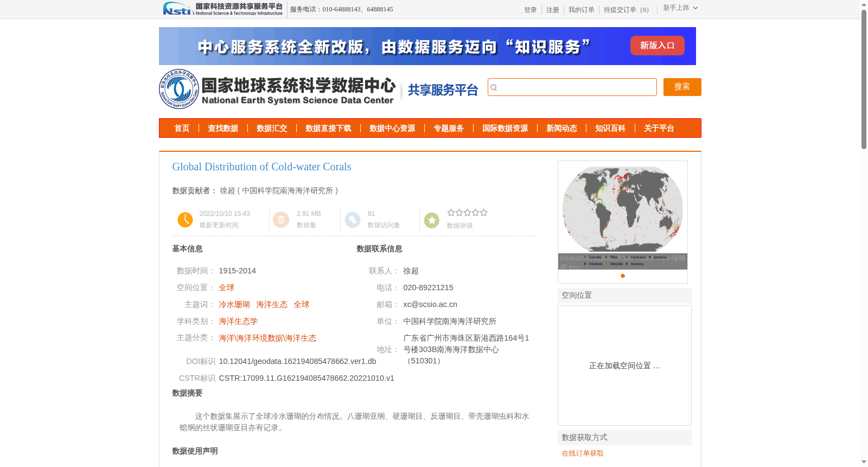Viewport: 868px width, 467px height.
Task: Open the 数据直接下载 menu item
Action: 328,129
